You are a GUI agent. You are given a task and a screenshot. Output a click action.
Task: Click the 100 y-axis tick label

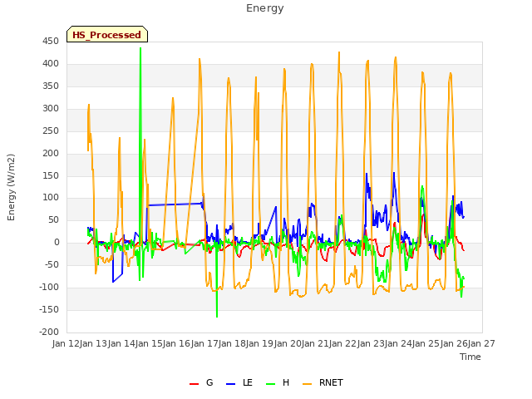click(x=51, y=198)
